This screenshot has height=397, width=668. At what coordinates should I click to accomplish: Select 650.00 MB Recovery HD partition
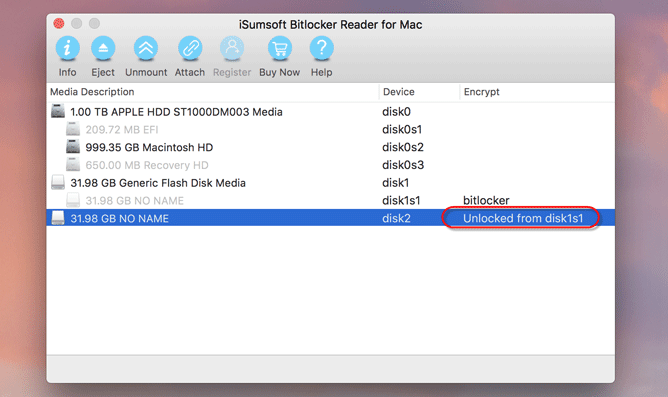tap(331, 165)
